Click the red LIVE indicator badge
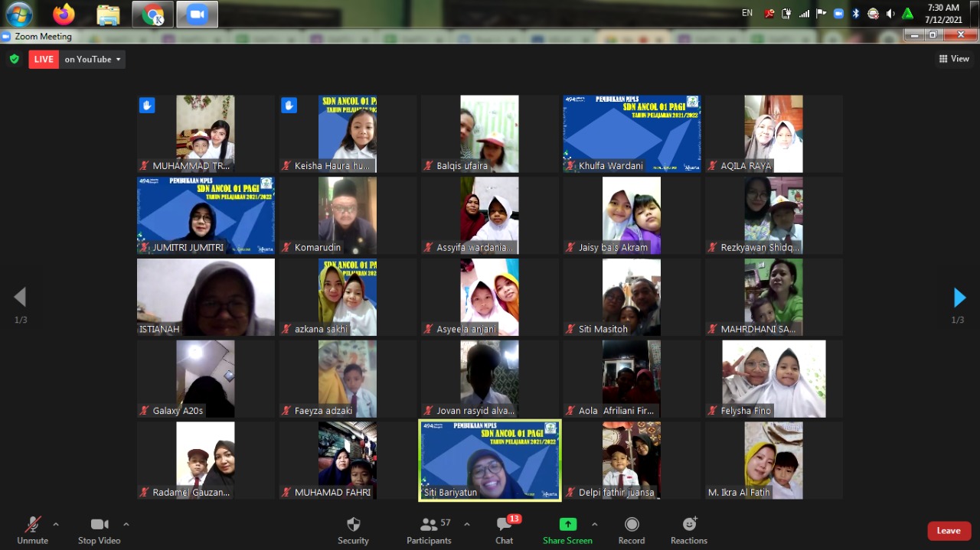Viewport: 980px width, 550px height. 44,59
